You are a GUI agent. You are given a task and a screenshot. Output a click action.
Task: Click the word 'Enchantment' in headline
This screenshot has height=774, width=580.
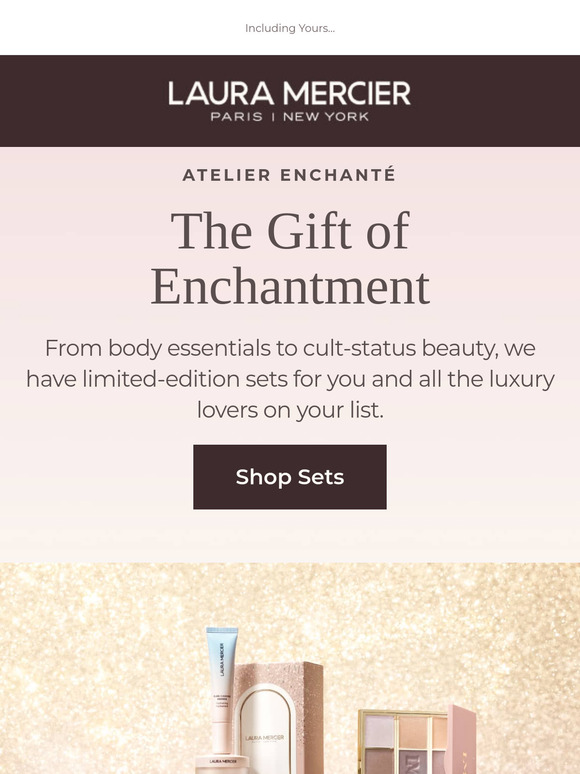tap(290, 287)
